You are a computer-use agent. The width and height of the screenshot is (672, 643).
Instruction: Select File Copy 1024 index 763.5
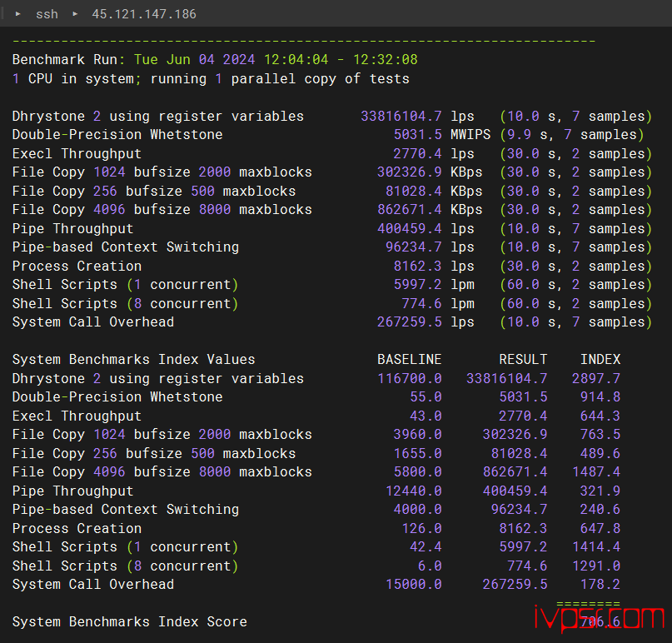coord(600,435)
